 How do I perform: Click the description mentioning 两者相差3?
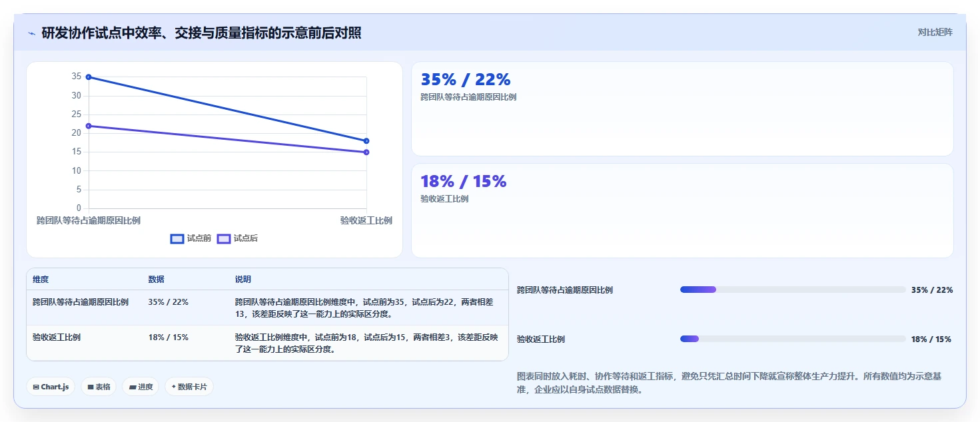tap(367, 343)
